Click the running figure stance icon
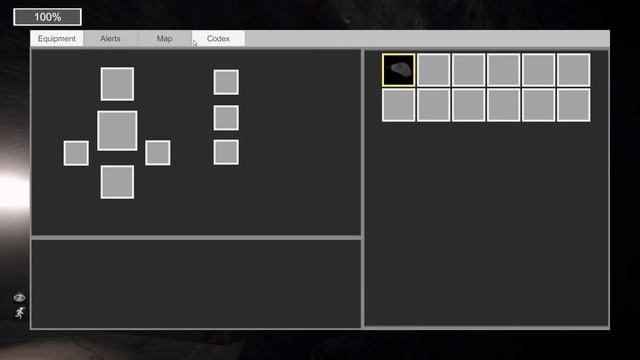 click(20, 313)
